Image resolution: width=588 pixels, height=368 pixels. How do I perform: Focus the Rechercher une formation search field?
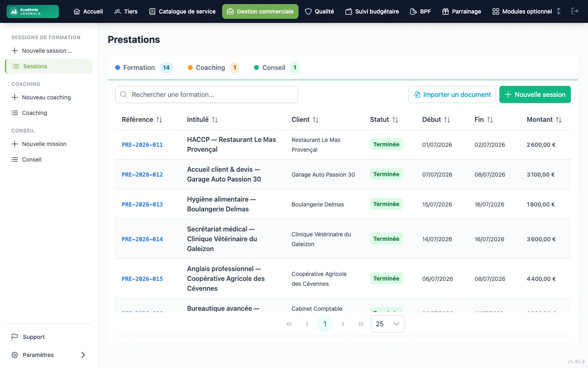point(207,94)
